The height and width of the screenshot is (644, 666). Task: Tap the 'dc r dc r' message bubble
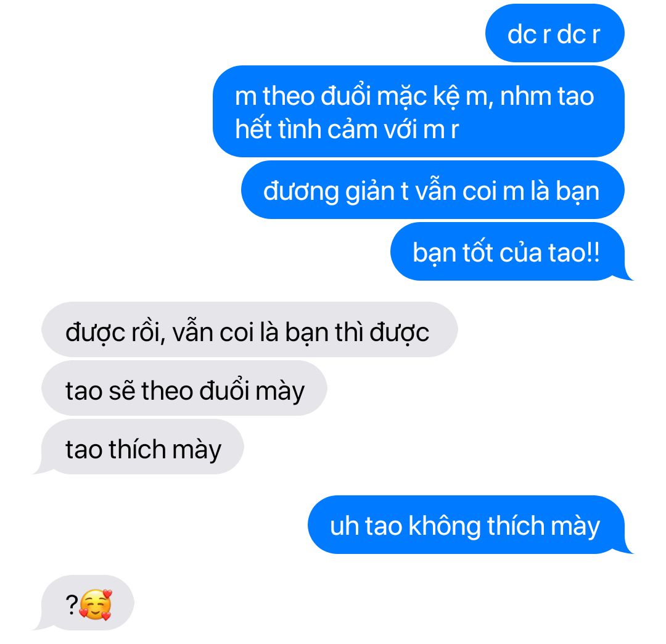(554, 33)
